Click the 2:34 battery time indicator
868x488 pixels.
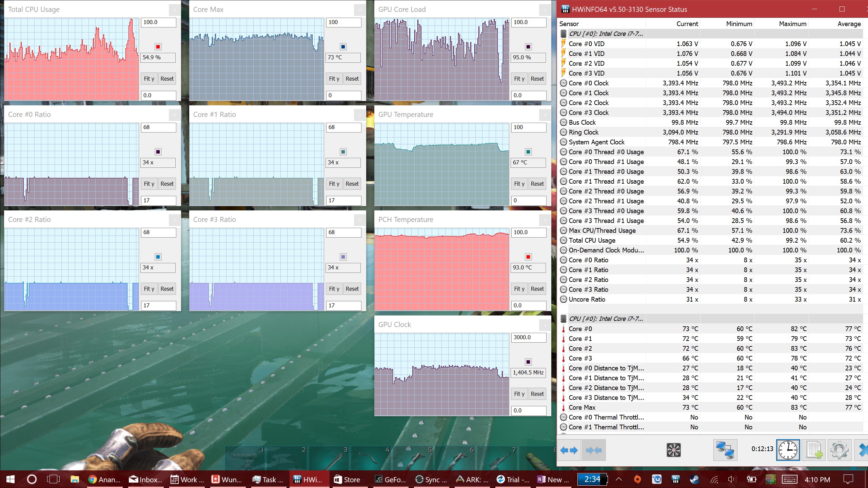click(x=592, y=479)
